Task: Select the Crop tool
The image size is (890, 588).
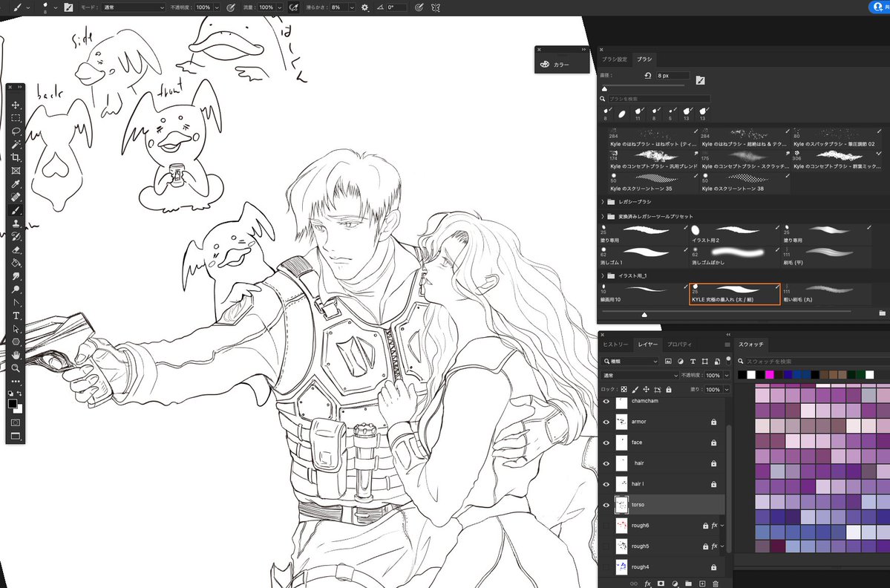Action: coord(16,157)
